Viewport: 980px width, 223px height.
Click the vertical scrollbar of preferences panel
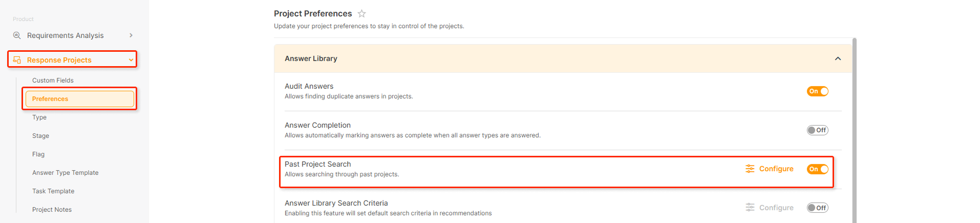854,130
